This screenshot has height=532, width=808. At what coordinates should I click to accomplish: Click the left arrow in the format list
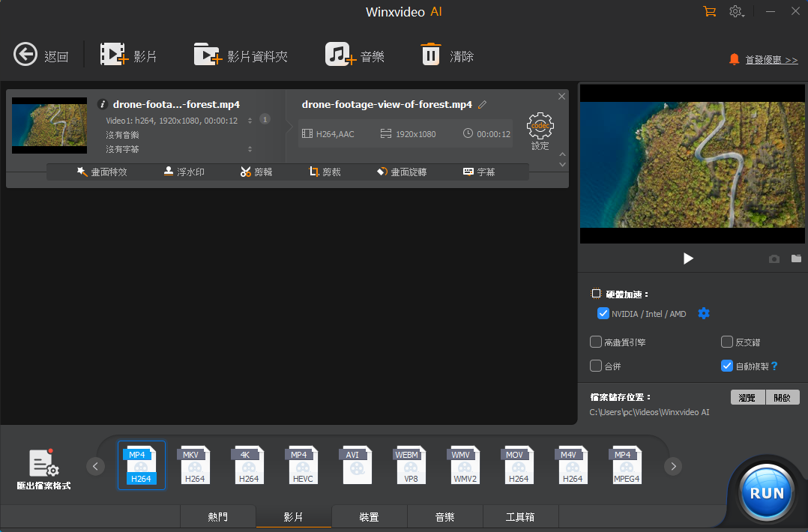[95, 465]
